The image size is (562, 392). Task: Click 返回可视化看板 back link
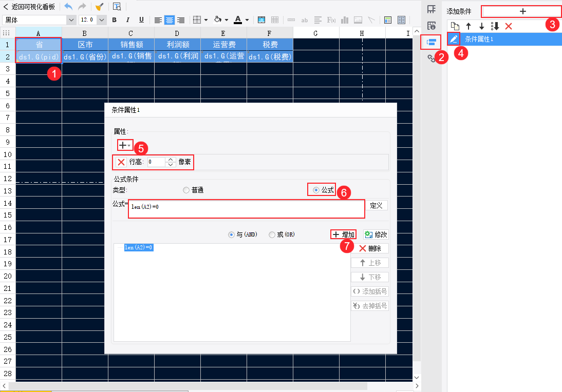point(29,7)
